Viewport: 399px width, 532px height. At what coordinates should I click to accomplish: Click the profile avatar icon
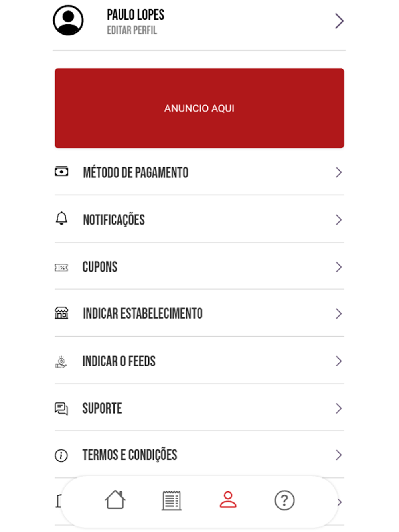click(68, 20)
